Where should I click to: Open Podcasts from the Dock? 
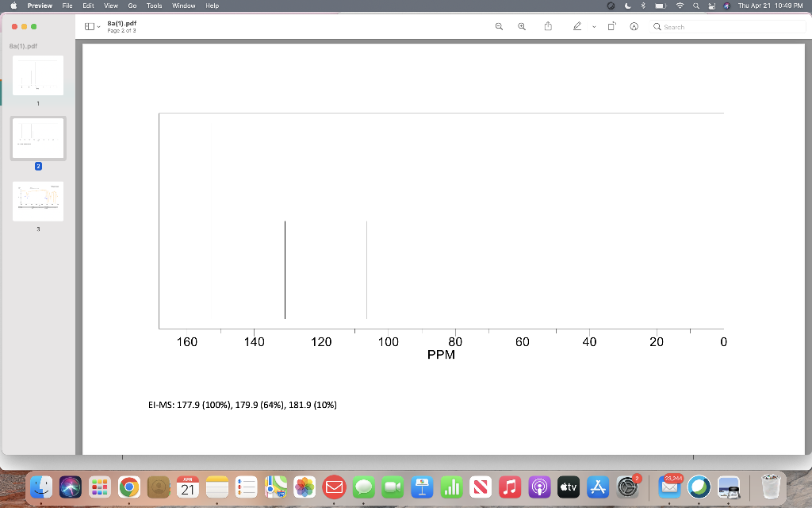(539, 487)
